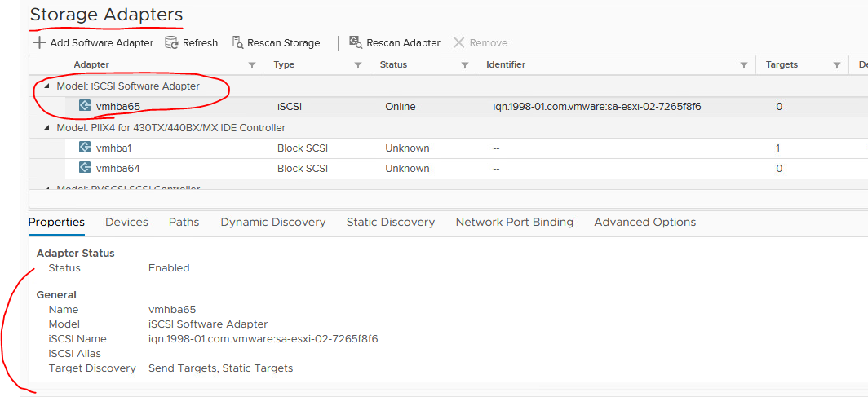Click the Rescan Adapter icon

356,42
